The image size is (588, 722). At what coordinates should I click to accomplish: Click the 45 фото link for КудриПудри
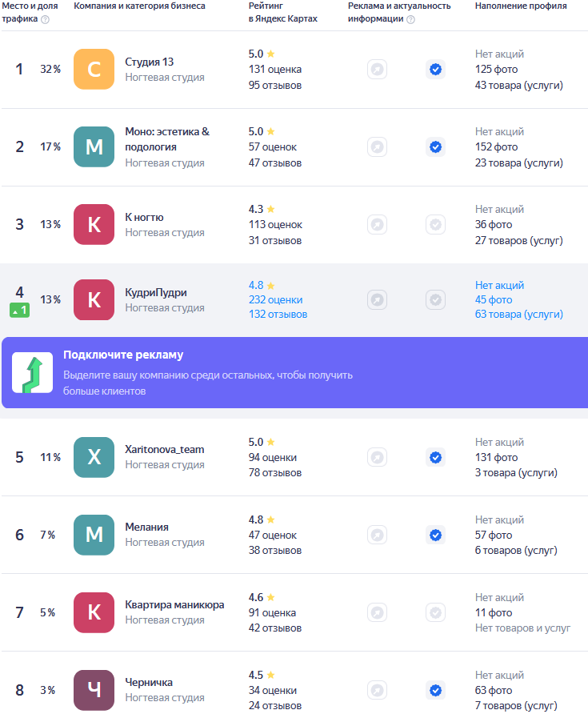coord(494,299)
